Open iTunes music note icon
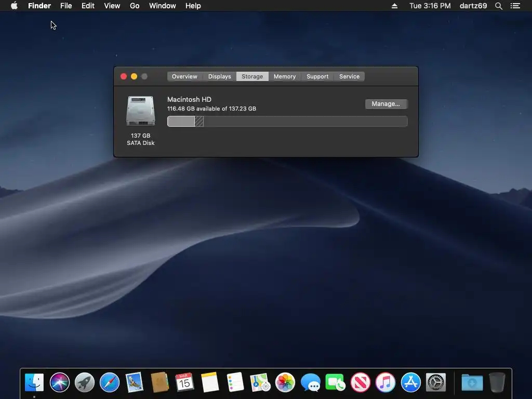 [x=385, y=382]
